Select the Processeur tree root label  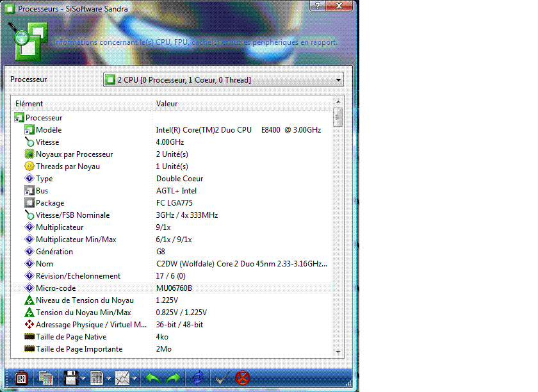[x=44, y=118]
